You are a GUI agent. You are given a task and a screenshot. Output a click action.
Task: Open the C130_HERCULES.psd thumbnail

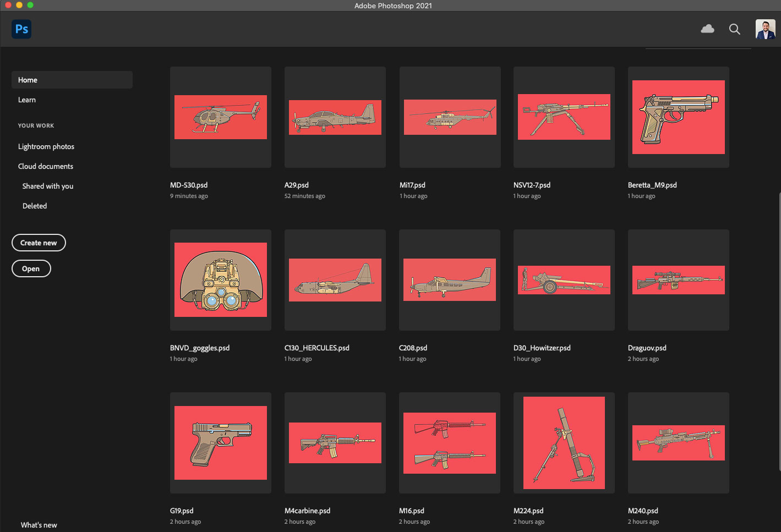tap(335, 280)
